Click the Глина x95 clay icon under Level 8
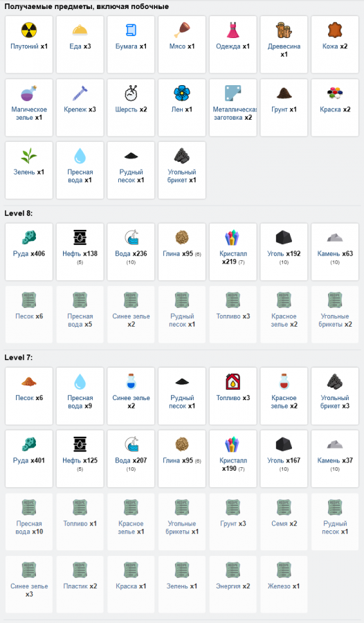The width and height of the screenshot is (364, 623). [182, 237]
